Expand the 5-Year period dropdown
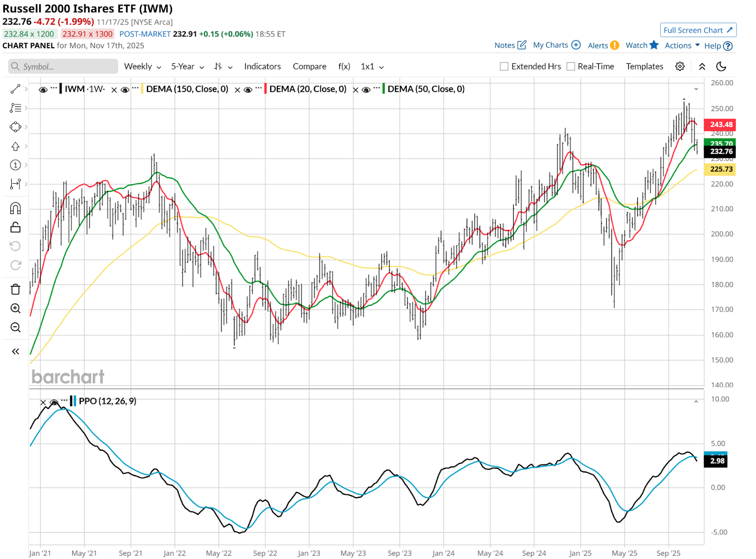The image size is (756, 559). pyautogui.click(x=187, y=67)
